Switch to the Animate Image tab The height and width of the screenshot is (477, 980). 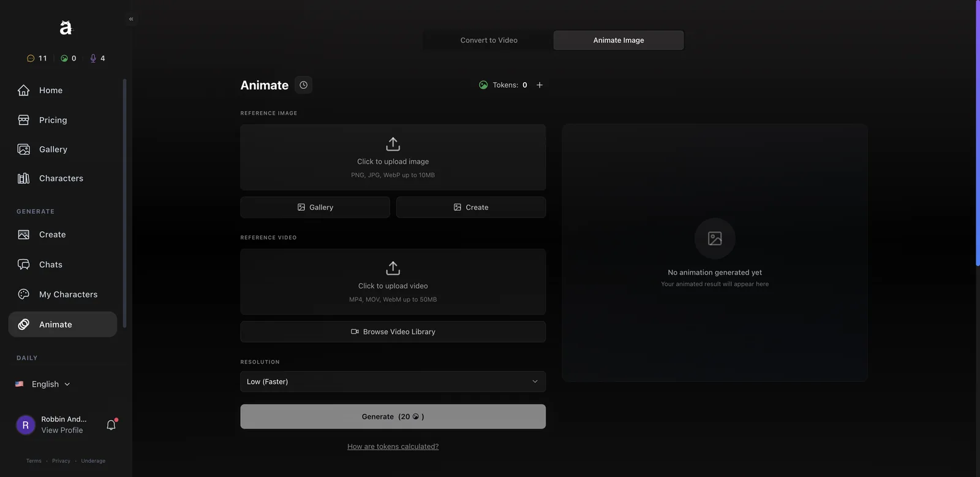pyautogui.click(x=619, y=40)
